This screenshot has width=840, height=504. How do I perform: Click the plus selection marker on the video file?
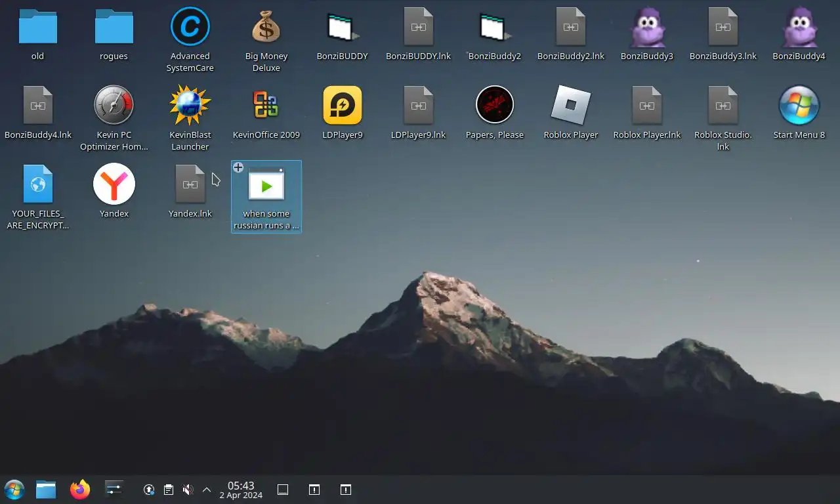[238, 168]
